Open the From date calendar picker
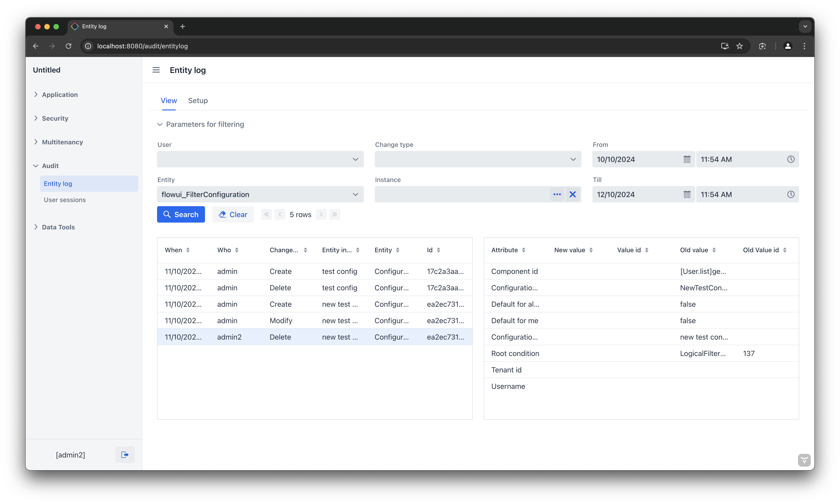The width and height of the screenshot is (840, 504). click(687, 159)
